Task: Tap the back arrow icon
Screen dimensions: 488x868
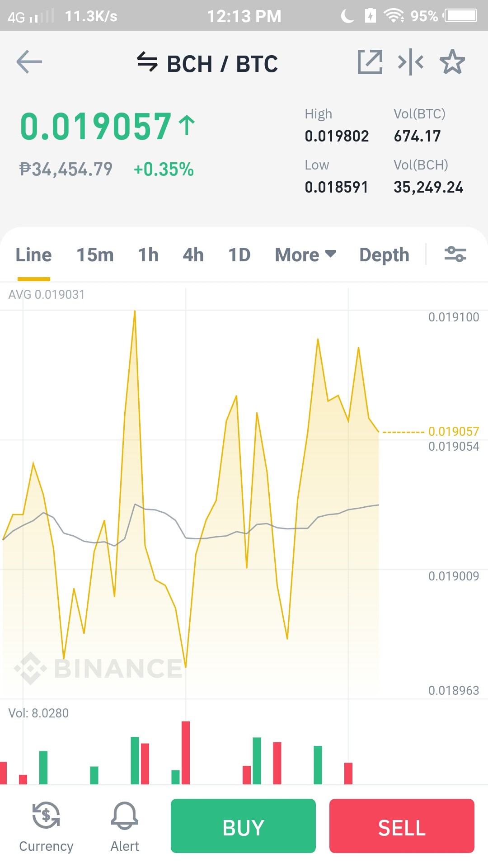Action: coord(29,62)
